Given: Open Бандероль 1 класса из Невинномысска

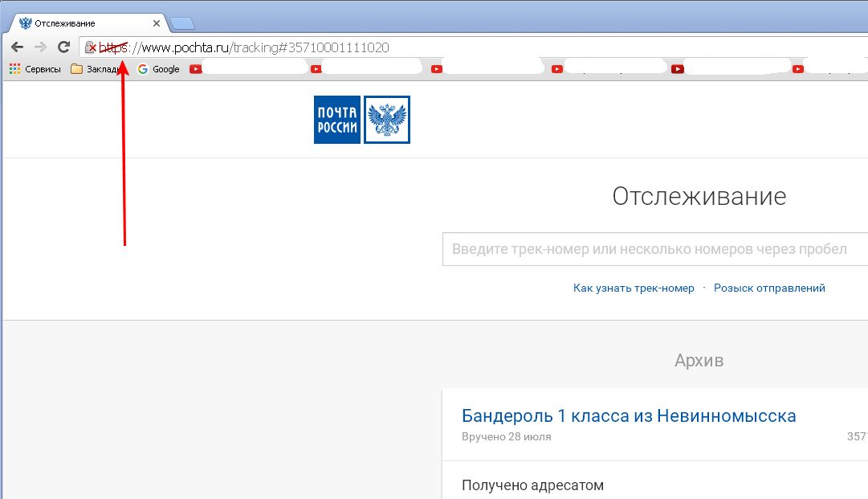Looking at the screenshot, I should [629, 416].
